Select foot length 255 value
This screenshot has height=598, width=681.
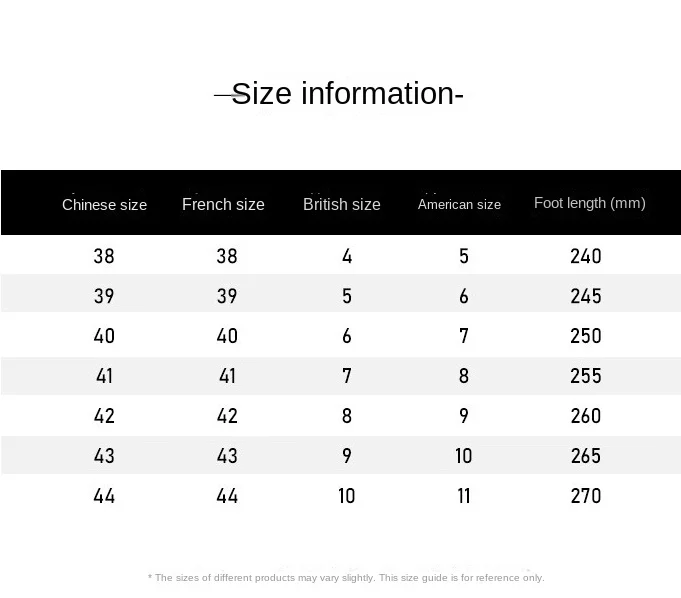[x=585, y=376]
